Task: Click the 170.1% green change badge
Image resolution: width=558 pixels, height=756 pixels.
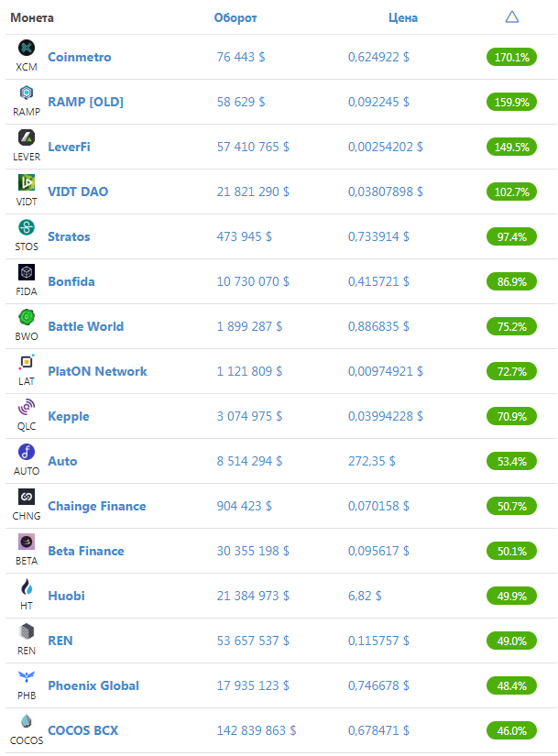Action: click(x=511, y=57)
